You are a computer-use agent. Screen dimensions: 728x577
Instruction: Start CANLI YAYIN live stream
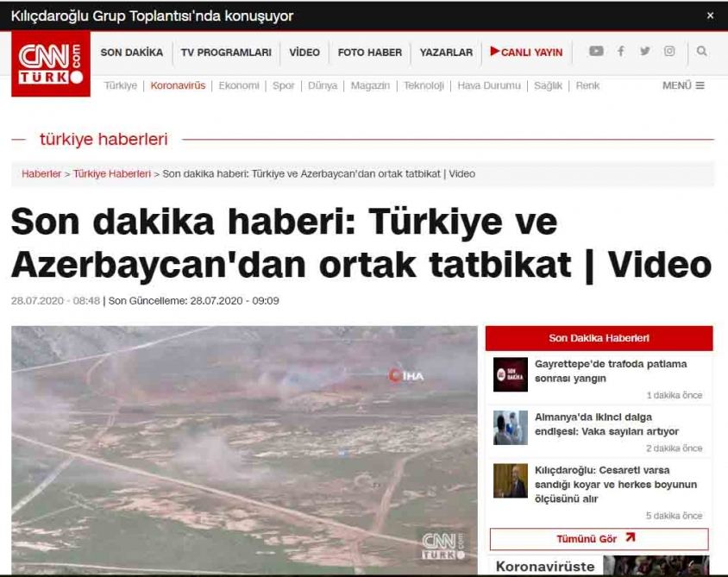coord(526,52)
